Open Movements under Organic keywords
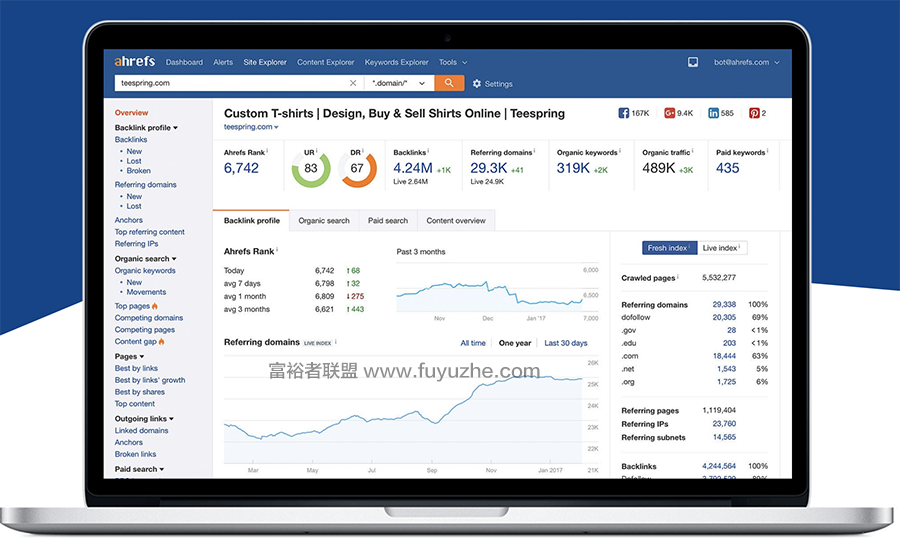This screenshot has height=548, width=900. pyautogui.click(x=146, y=292)
